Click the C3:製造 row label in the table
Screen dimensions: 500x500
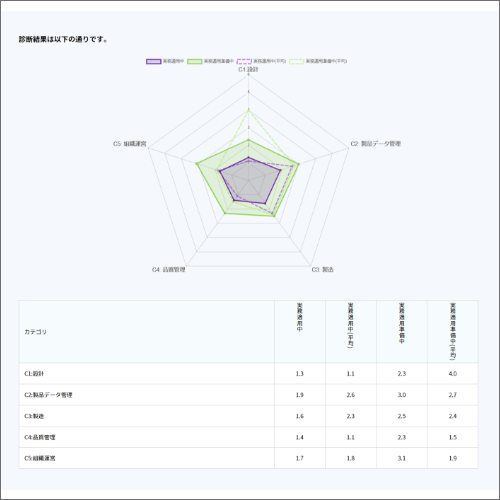coord(34,416)
